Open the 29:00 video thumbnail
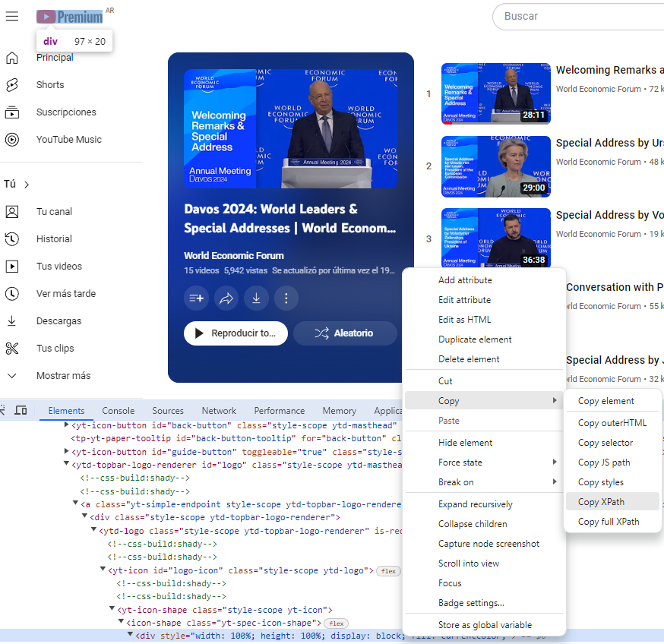 coord(496,166)
